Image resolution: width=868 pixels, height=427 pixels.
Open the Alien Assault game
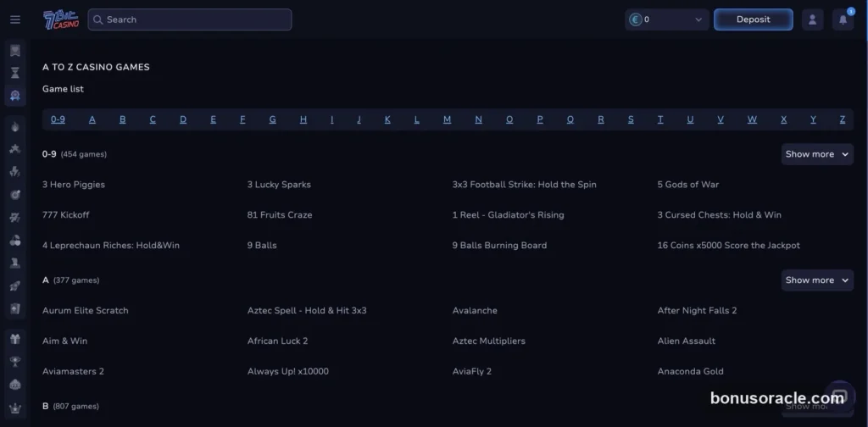click(687, 341)
